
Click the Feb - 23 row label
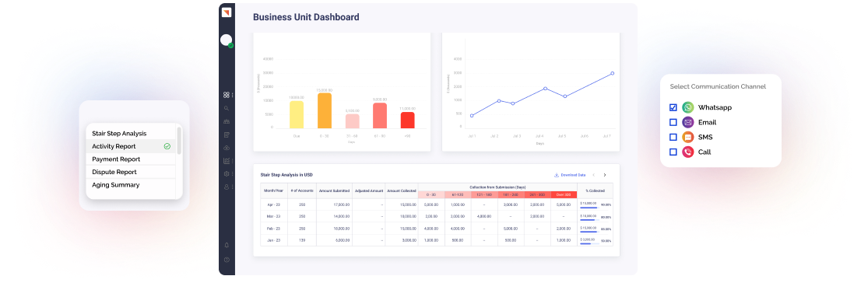pyautogui.click(x=274, y=228)
